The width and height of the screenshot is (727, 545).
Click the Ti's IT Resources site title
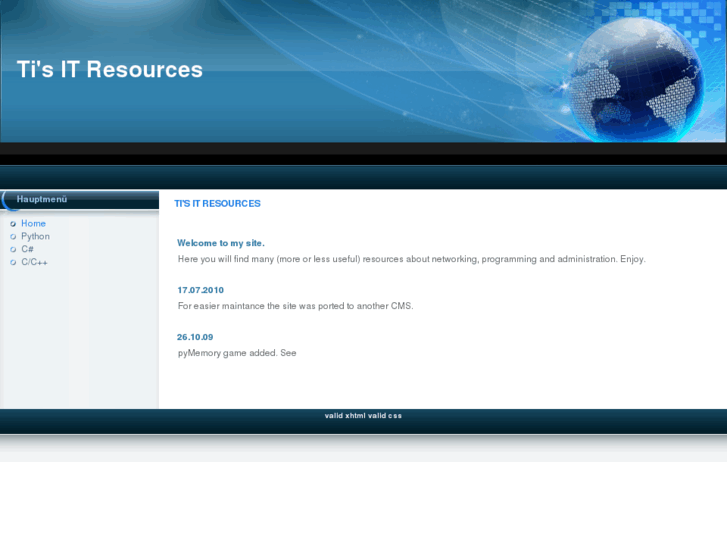point(110,70)
